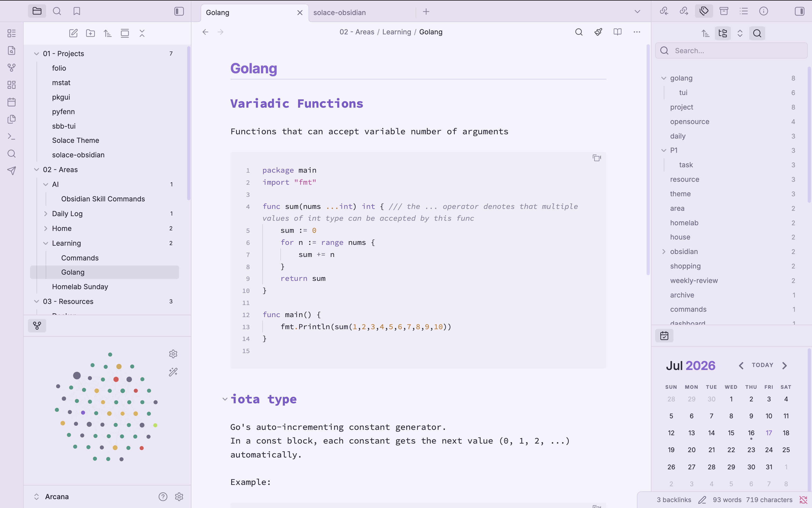
Task: Fold the iota type heading
Action: (x=225, y=399)
